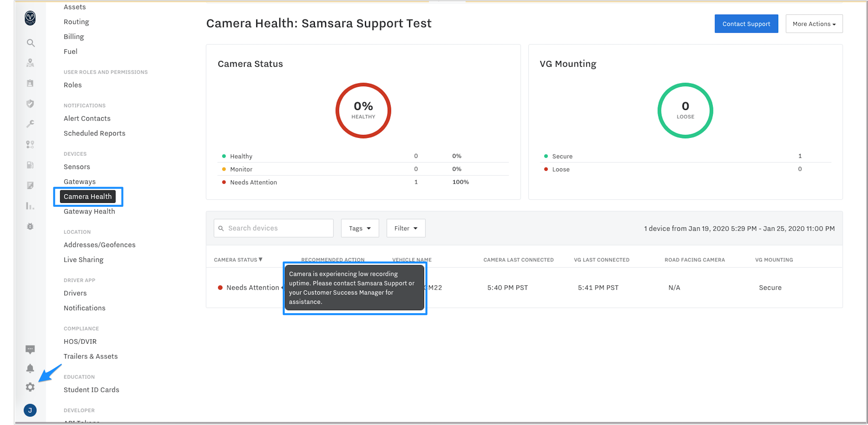The height and width of the screenshot is (425, 868).
Task: Open Fuel settings
Action: 71,52
